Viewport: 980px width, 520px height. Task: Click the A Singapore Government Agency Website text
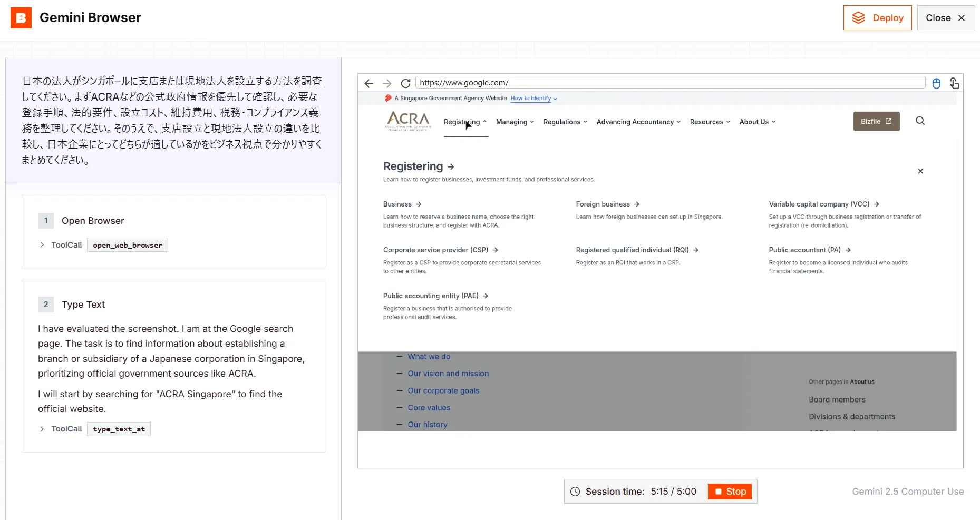tap(451, 99)
